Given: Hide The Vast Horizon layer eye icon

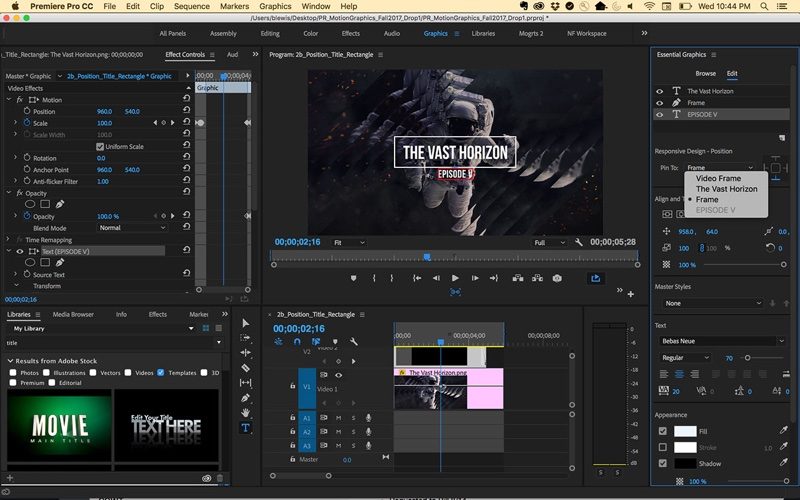Looking at the screenshot, I should coord(659,91).
